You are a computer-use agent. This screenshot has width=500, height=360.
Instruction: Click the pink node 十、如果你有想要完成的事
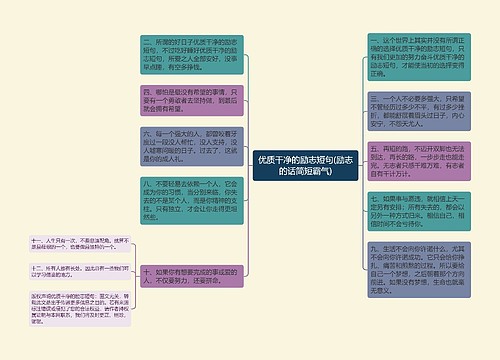pyautogui.click(x=192, y=276)
